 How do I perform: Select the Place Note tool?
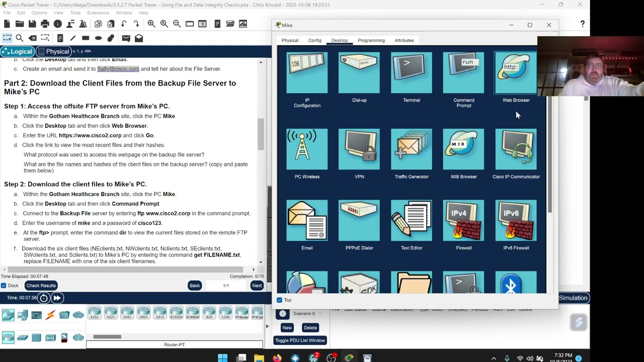tap(60, 38)
